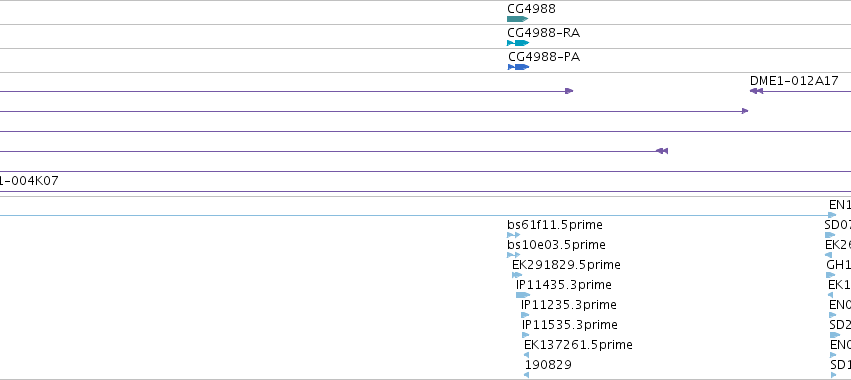Screen dimensions: 851x380
Task: Select the CG4988-PA protein glyph
Action: tap(518, 67)
